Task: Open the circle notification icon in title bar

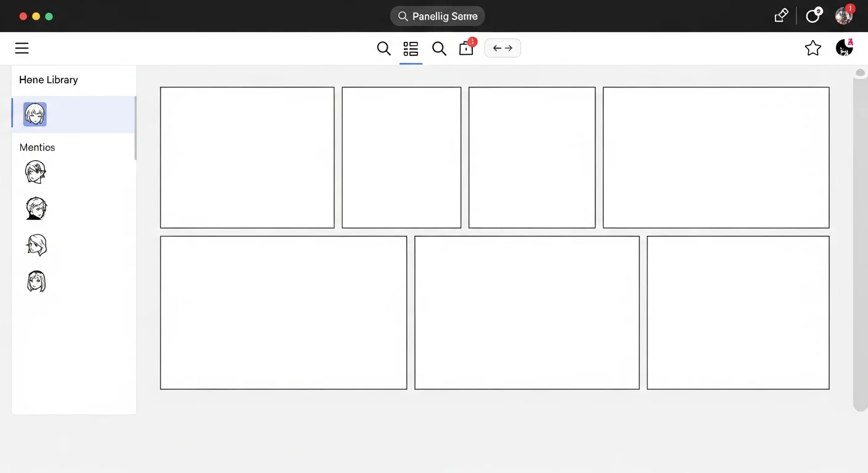Action: [814, 15]
